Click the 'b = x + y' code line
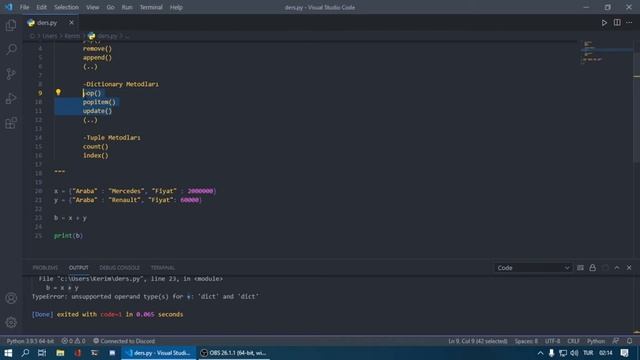Viewport: 640px width, 360px height. pos(70,218)
